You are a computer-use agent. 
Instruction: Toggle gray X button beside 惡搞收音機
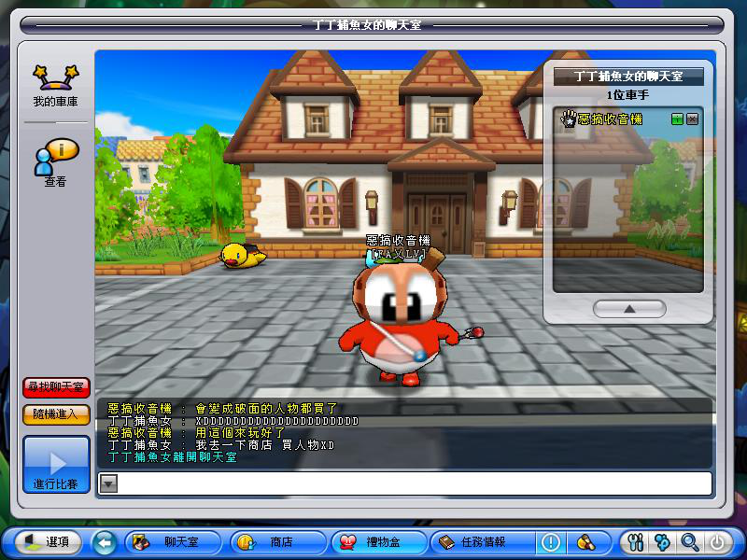pos(692,119)
